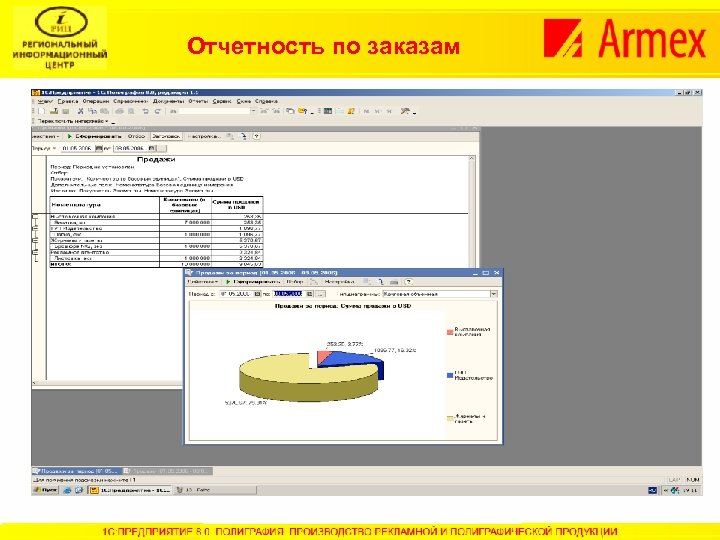
Task: Open Действия dropdown in chart window
Action: 202,281
